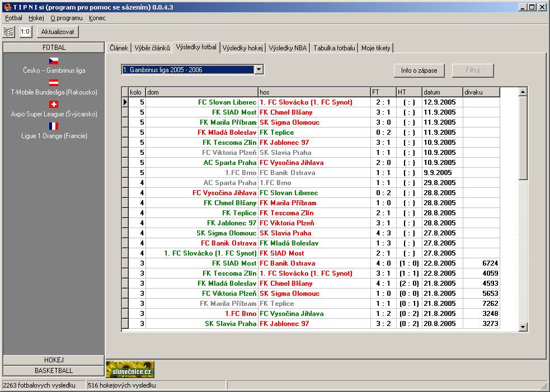Expand the HOKEJ panel

54,360
